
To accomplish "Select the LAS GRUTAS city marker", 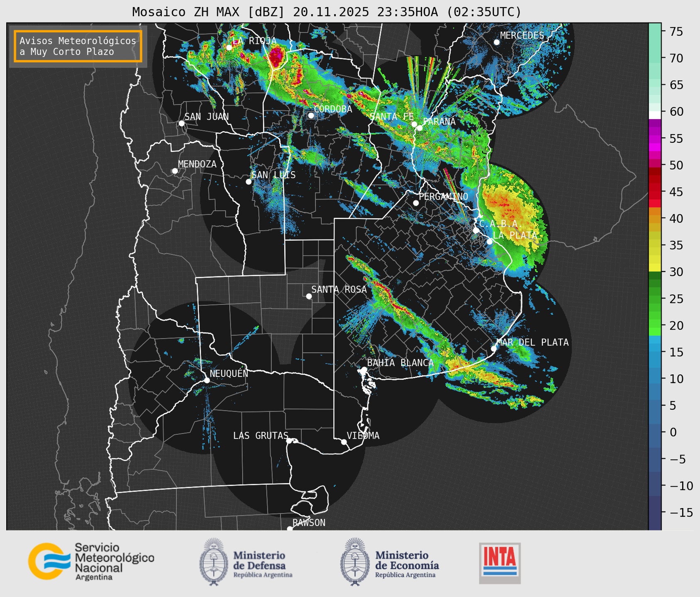I will tap(289, 441).
